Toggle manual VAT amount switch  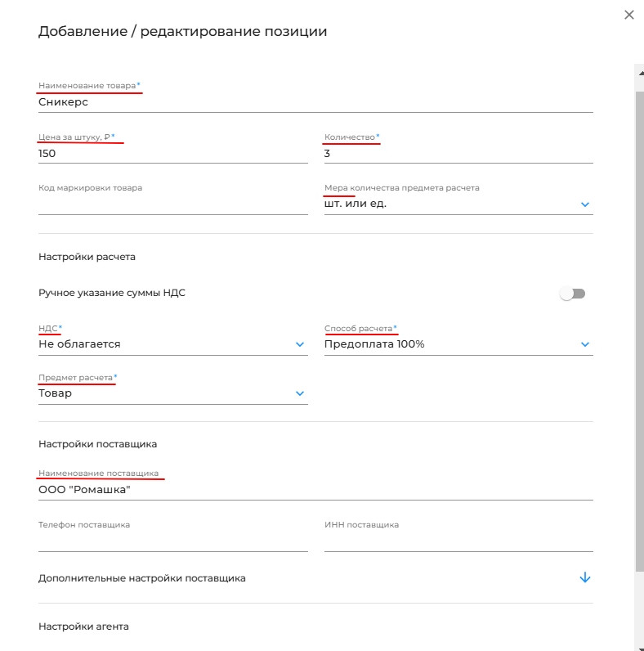[x=572, y=294]
